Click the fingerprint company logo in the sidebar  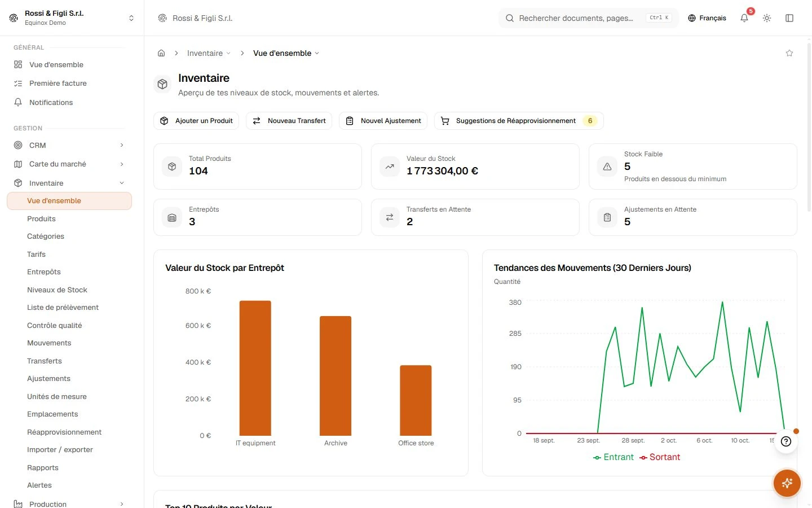pyautogui.click(x=14, y=18)
